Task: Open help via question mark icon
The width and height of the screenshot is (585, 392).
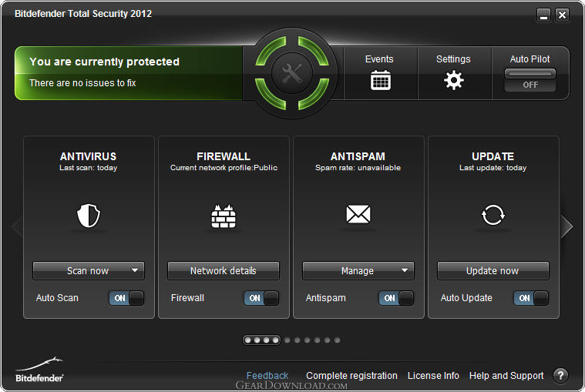Action: click(x=560, y=376)
